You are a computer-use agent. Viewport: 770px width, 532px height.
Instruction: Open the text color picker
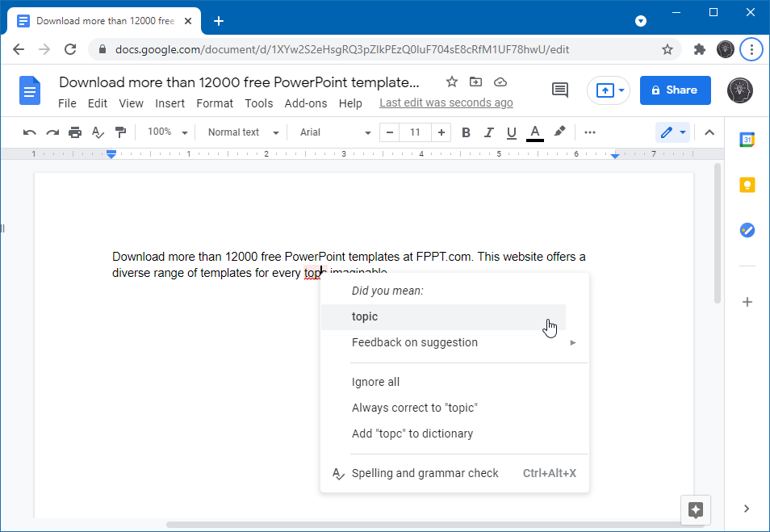[534, 132]
